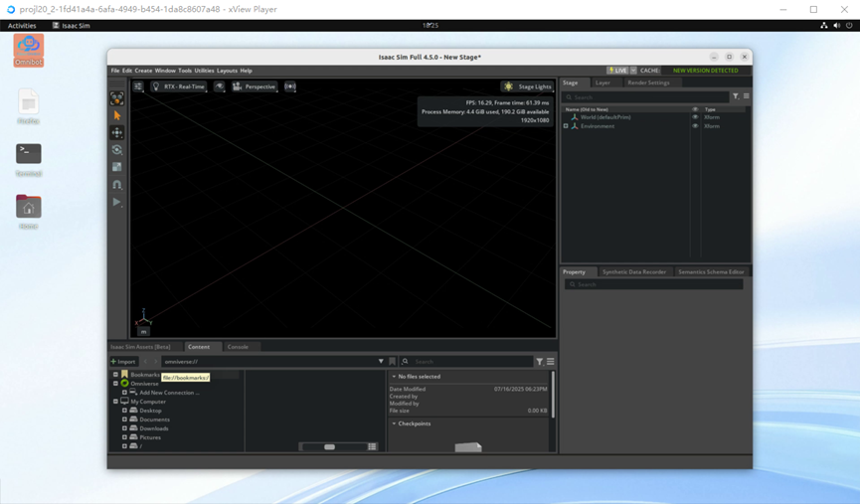Click the NEW VERSION DETECTED notice
Screen dimensions: 860x504
pos(705,71)
